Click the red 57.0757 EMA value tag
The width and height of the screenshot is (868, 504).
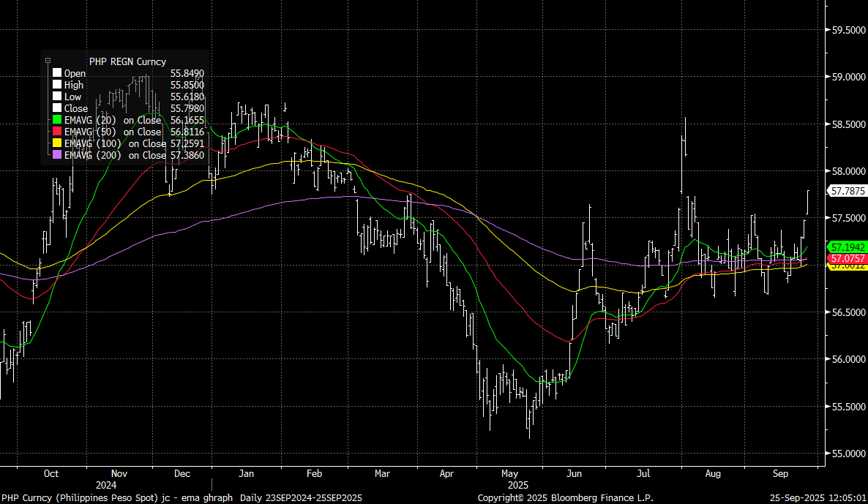click(x=847, y=258)
